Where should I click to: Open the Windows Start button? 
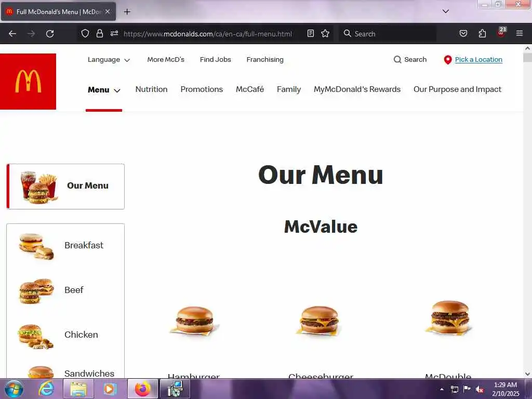(14, 389)
